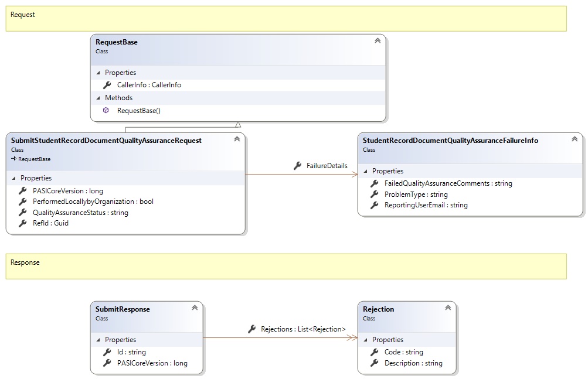Screen dimensions: 588x379
Task: Click the wrench icon next to PASICoreVersion in the request class
Action: click(22, 190)
